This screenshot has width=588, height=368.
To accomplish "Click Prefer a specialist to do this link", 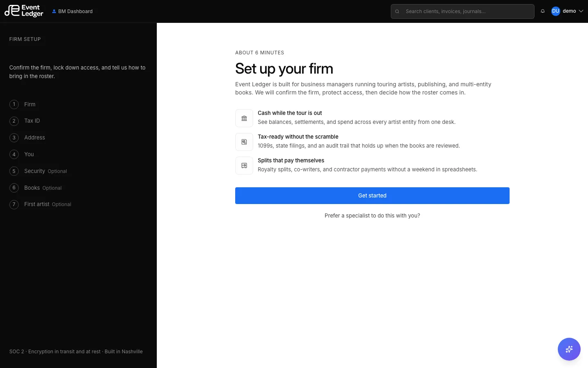I will pyautogui.click(x=372, y=216).
